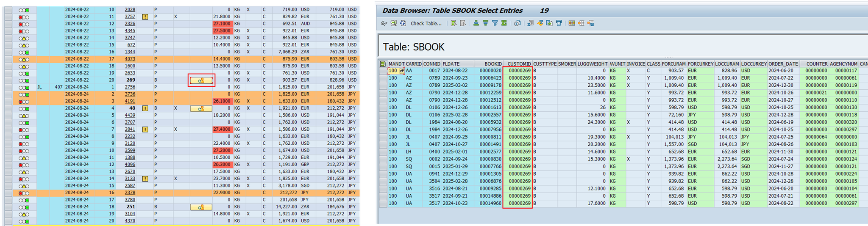
Task: Click the customer button in row 269
Action: coord(201,80)
